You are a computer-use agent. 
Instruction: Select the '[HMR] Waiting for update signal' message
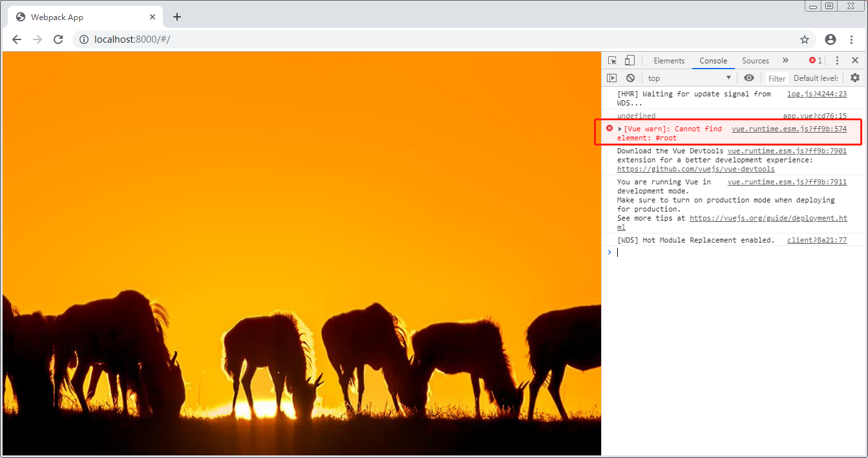click(694, 98)
